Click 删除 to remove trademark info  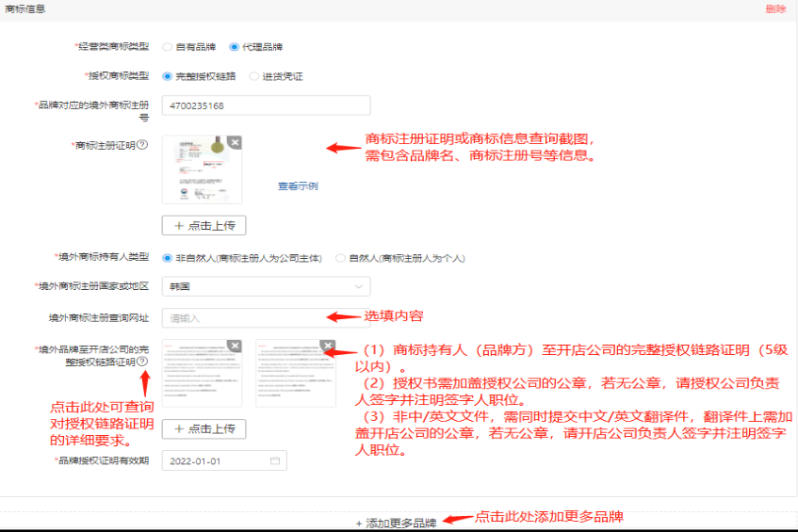point(775,8)
